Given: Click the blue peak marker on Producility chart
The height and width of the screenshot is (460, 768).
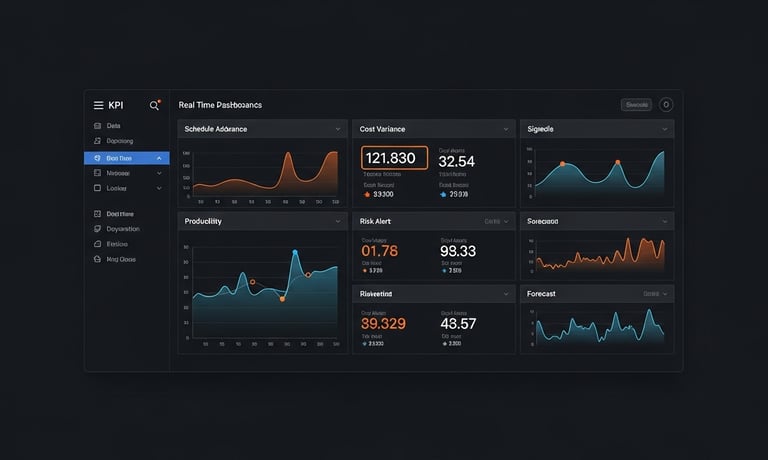Looking at the screenshot, I should coord(295,252).
